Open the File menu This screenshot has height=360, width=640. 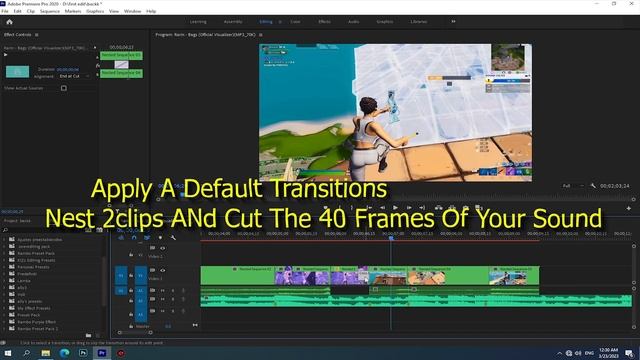coord(5,11)
